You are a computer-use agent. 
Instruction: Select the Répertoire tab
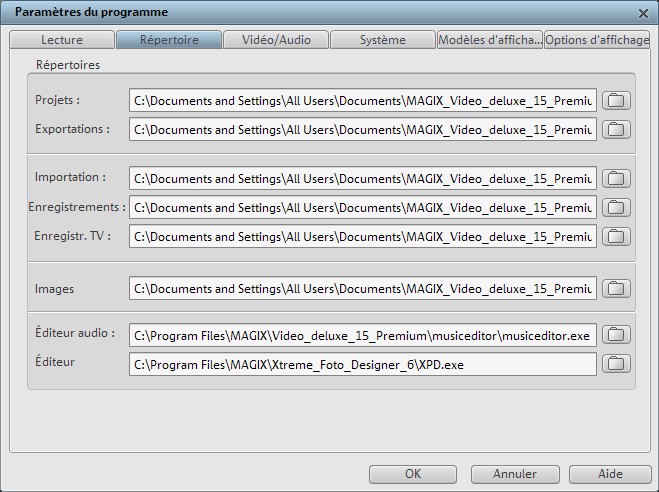coord(169,39)
